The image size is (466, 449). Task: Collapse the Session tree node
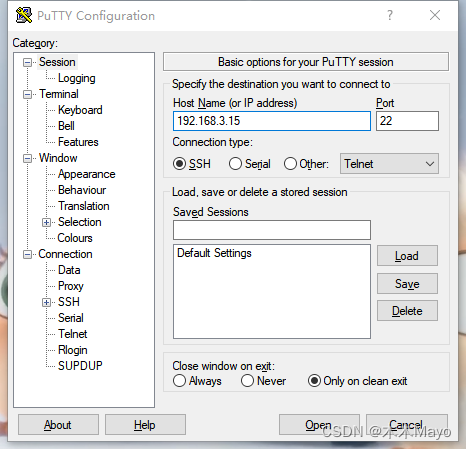27,62
